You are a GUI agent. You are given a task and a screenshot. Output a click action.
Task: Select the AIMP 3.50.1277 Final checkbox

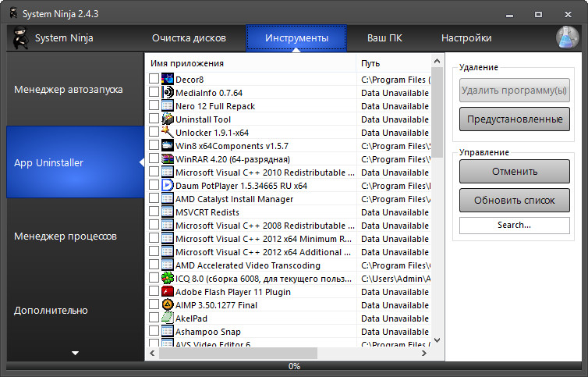[154, 304]
